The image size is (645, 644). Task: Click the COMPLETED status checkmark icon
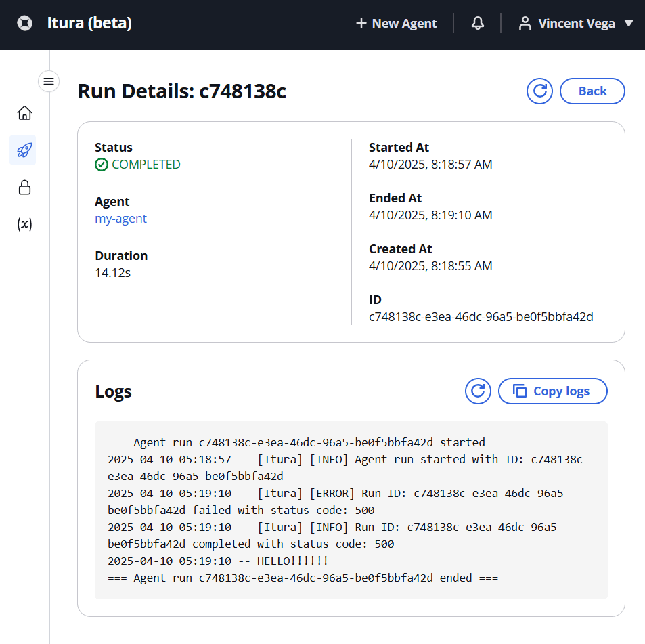pyautogui.click(x=102, y=165)
